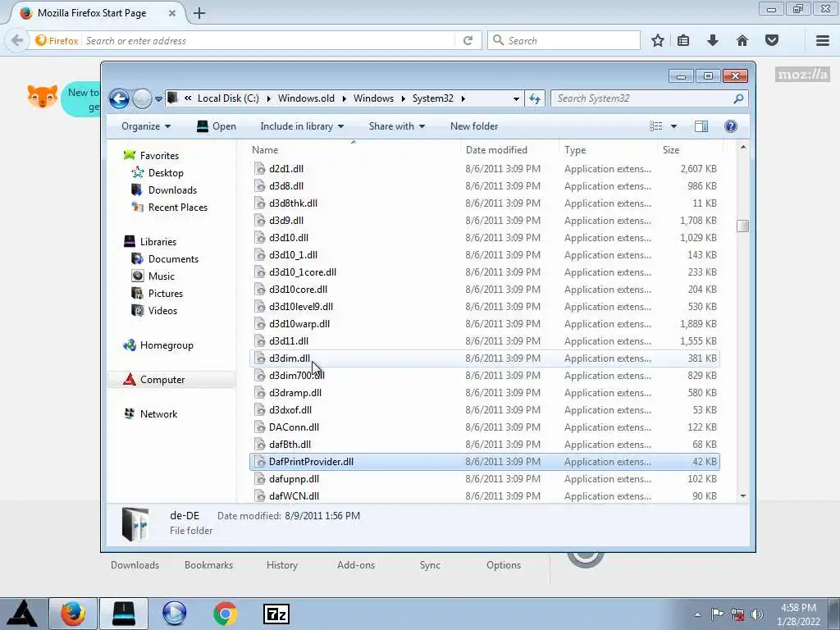Open Firefox hamburger menu
The width and height of the screenshot is (840, 630).
tap(823, 41)
